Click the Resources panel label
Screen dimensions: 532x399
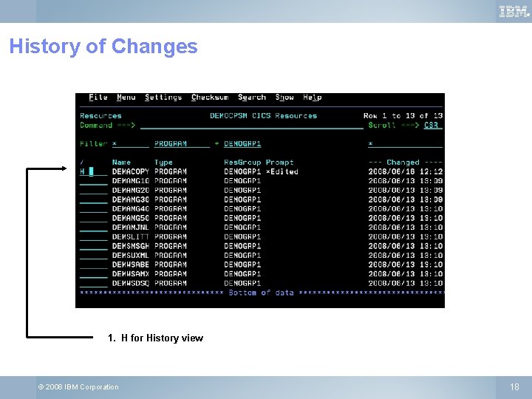click(100, 116)
